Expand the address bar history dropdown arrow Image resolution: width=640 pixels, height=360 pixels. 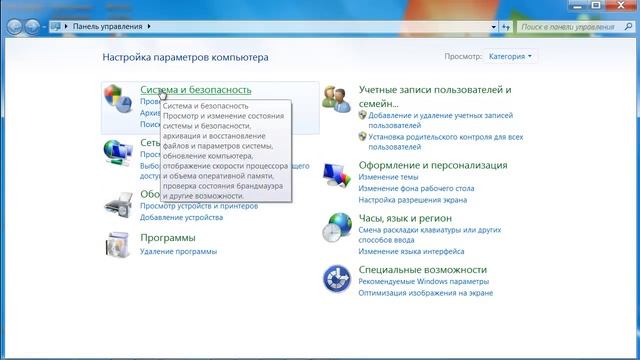point(493,27)
